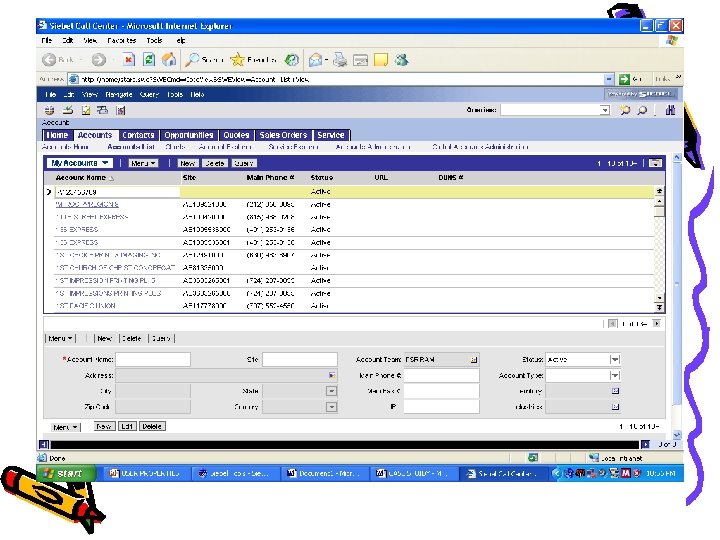
Task: Open the My Accounts visibility dropdown
Action: click(79, 163)
